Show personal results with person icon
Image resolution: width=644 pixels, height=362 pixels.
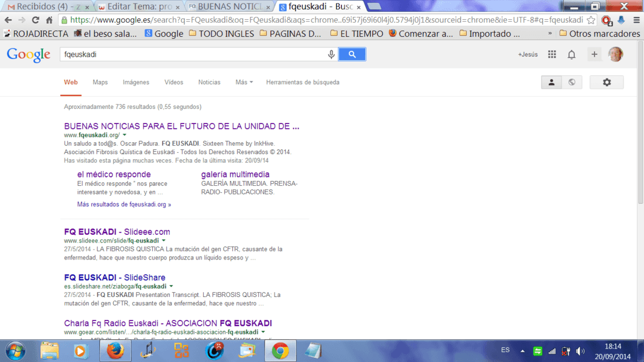551,82
